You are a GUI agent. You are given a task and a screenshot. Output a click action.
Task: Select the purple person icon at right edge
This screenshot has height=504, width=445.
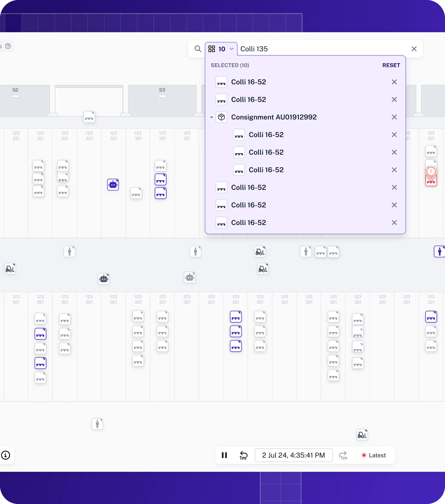tap(440, 251)
